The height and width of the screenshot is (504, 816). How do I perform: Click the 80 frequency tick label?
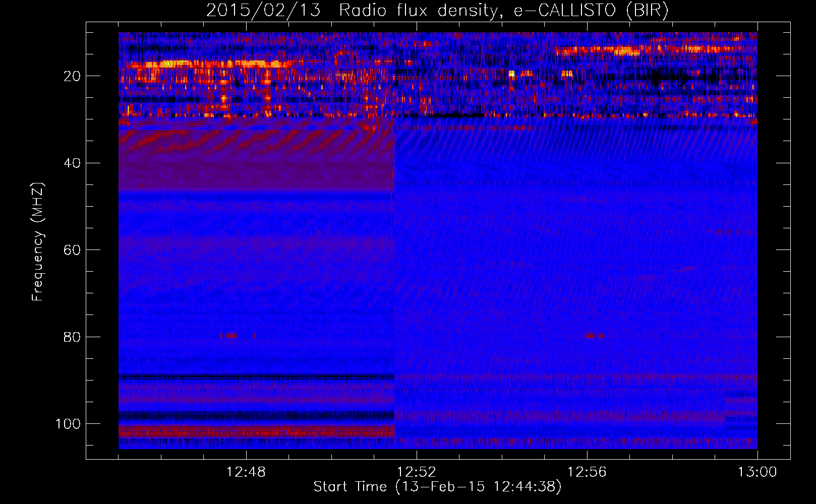pyautogui.click(x=72, y=337)
